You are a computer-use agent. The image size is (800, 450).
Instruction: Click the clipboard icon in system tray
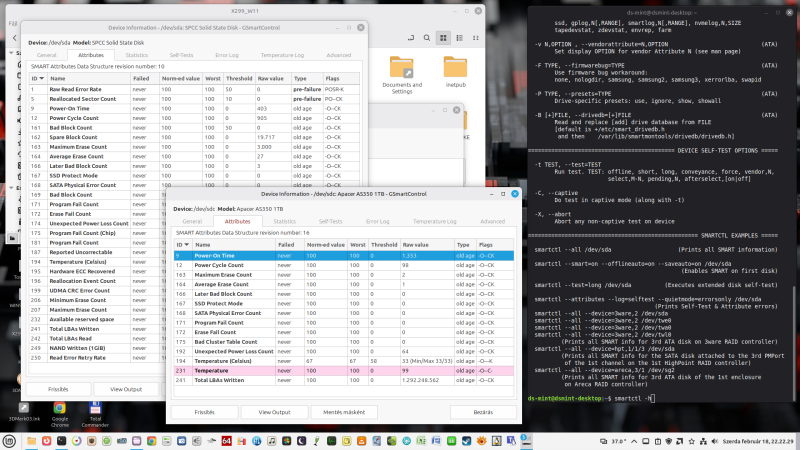[x=657, y=441]
